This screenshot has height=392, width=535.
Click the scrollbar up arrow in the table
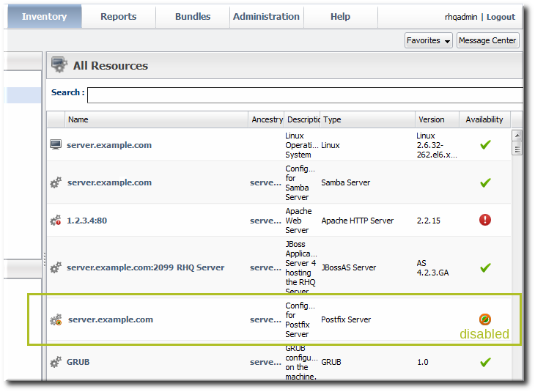(x=517, y=136)
